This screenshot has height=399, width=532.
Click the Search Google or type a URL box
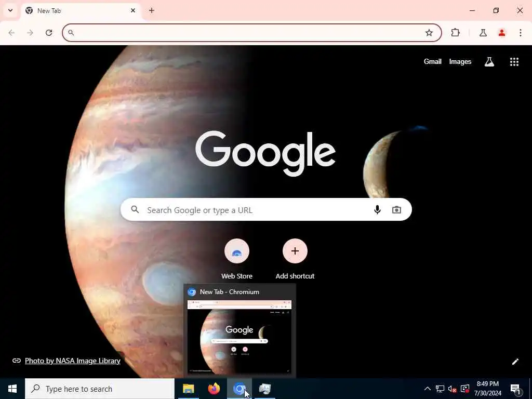click(266, 210)
